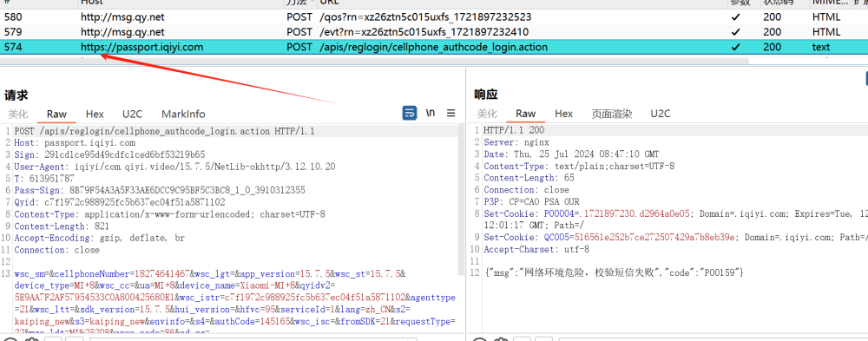Click the 'T: 613951787' header line

pos(44,178)
